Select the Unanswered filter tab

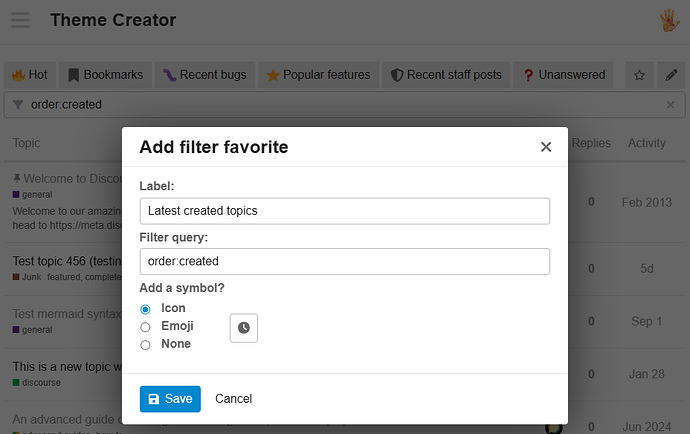(564, 75)
